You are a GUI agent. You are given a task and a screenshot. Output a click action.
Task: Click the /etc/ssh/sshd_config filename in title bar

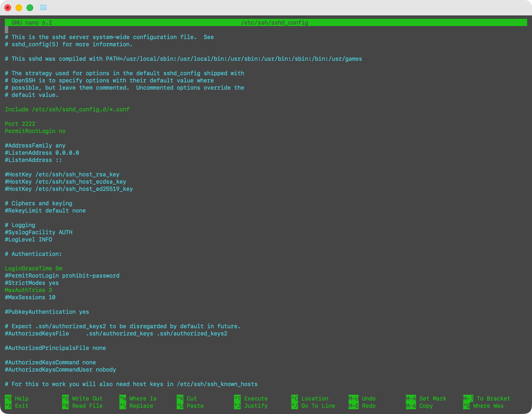pos(274,23)
